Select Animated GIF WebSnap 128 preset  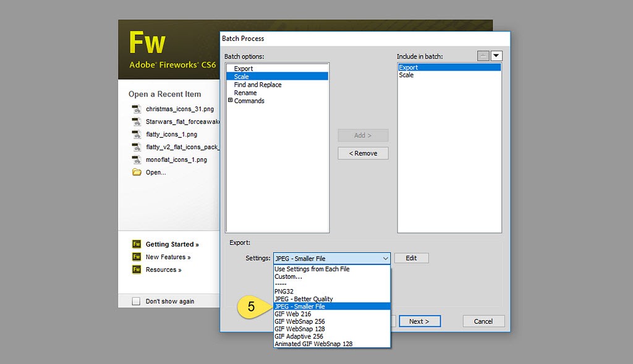[332, 344]
